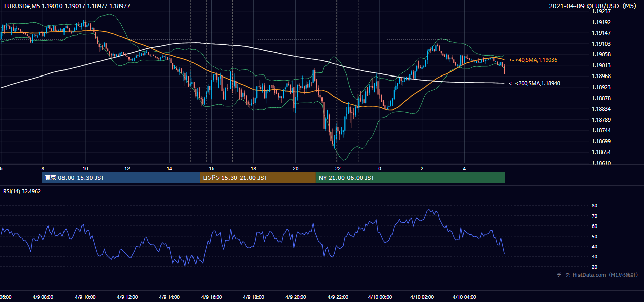Click price level 1.18699 on axis

tap(602, 141)
